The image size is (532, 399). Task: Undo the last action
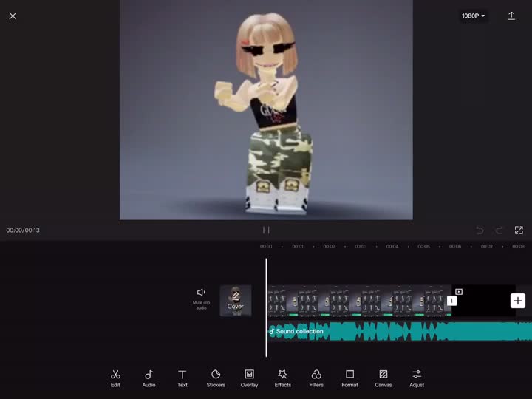(x=480, y=231)
